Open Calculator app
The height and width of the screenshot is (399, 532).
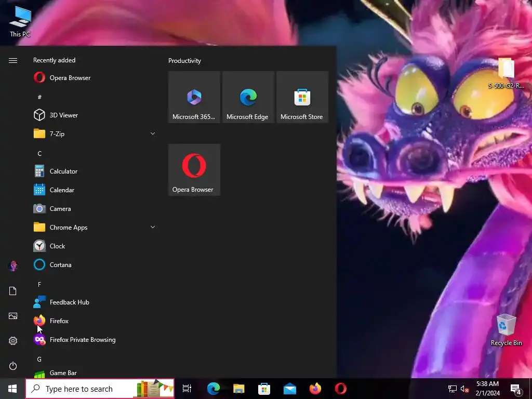coord(95,171)
